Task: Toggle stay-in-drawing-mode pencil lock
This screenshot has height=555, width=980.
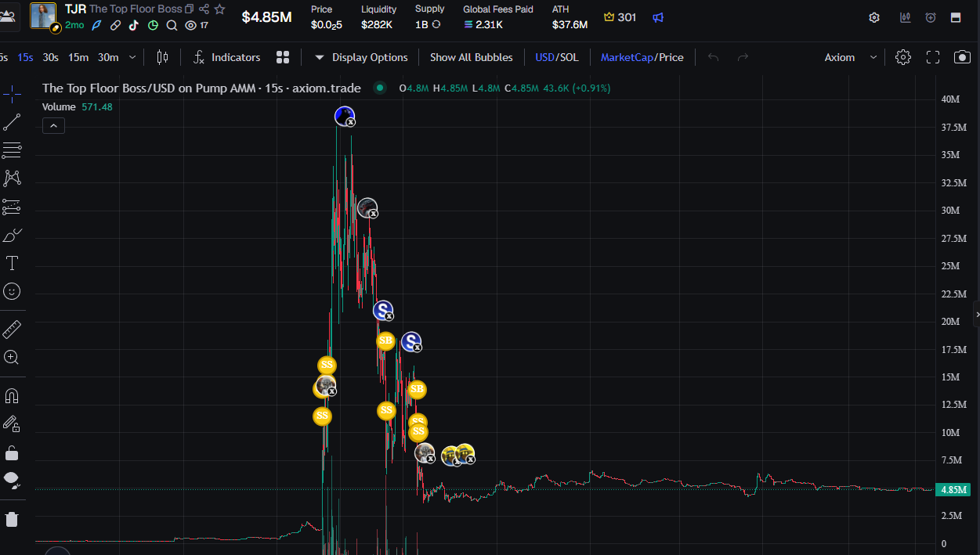Action: click(x=12, y=423)
